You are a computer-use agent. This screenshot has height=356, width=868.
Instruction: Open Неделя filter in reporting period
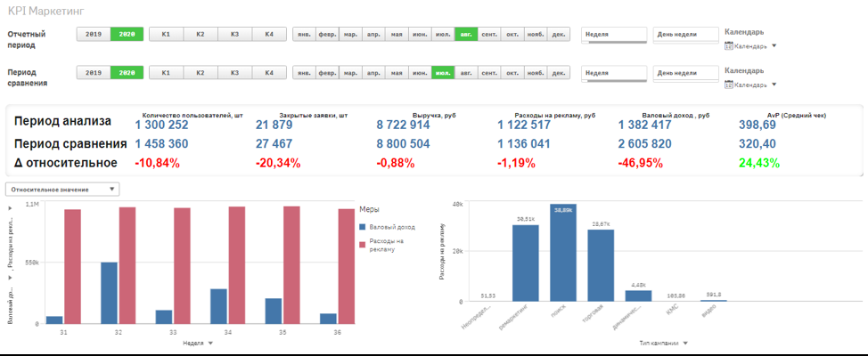pos(614,35)
